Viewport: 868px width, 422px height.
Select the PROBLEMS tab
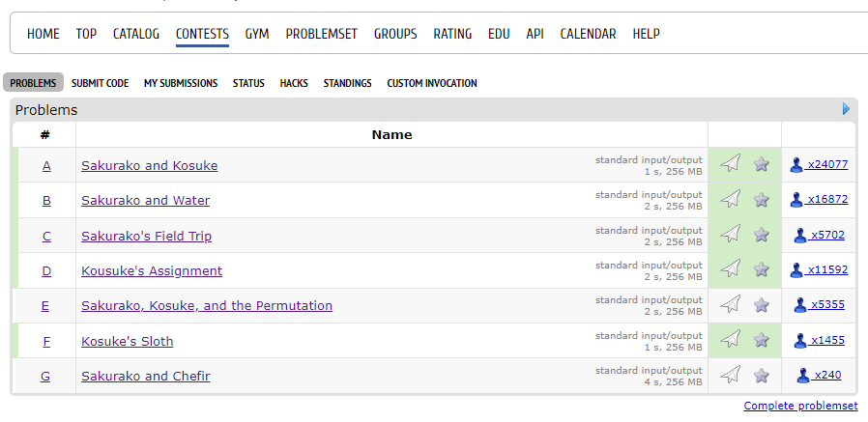tap(33, 83)
